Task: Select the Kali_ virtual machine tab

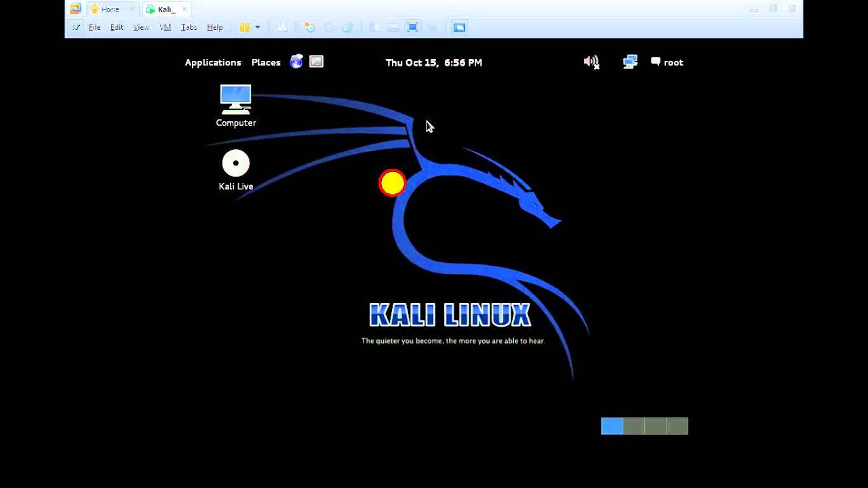Action: (x=165, y=9)
